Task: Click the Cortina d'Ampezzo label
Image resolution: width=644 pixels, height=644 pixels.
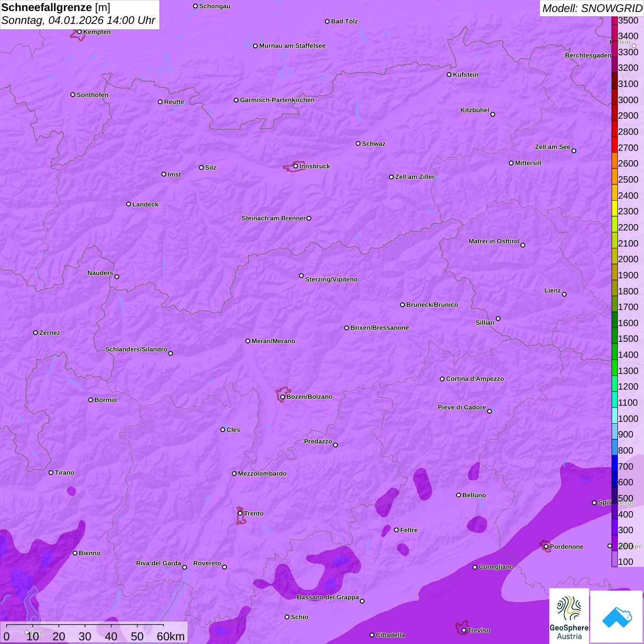Action: (x=475, y=379)
